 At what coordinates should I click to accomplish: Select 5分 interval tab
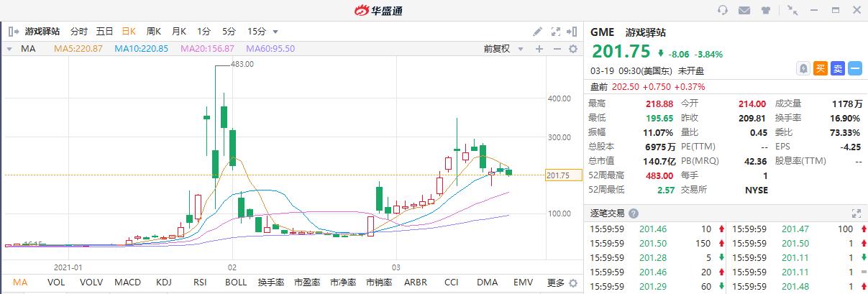coord(229,32)
